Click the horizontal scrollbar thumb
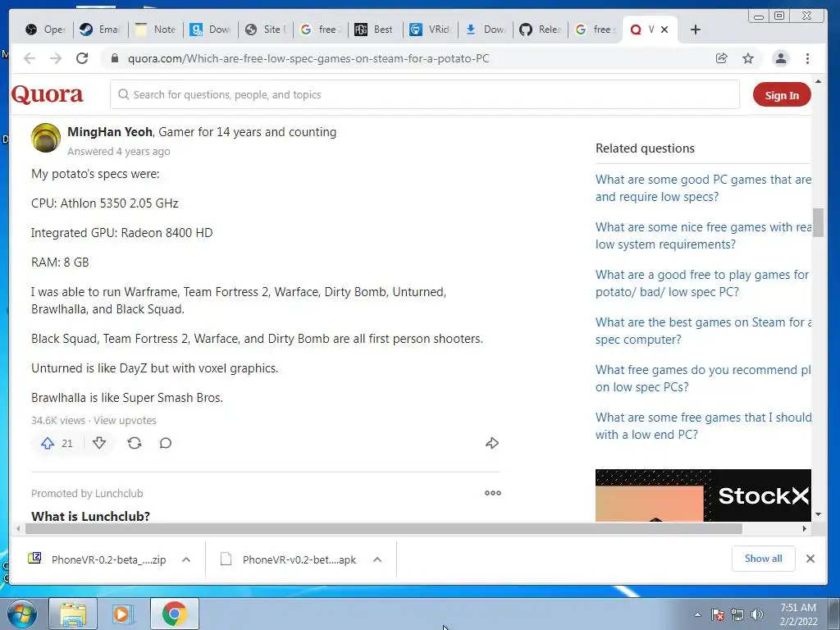The width and height of the screenshot is (840, 630). pos(384,529)
